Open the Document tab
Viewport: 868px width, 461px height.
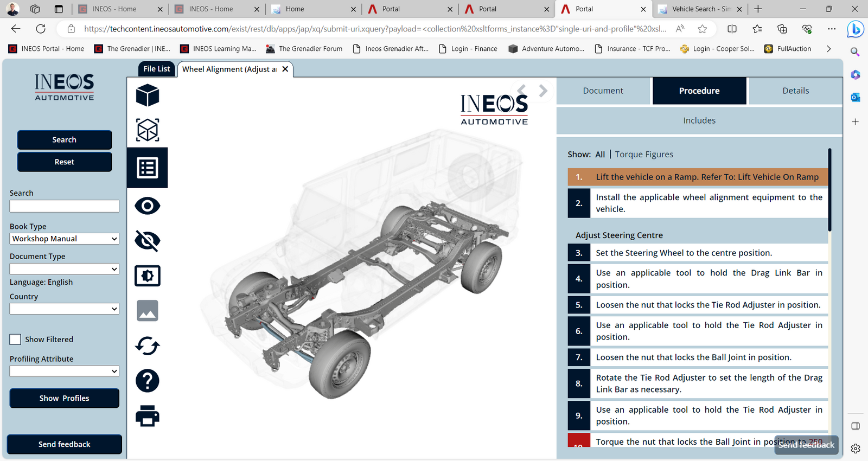(603, 91)
